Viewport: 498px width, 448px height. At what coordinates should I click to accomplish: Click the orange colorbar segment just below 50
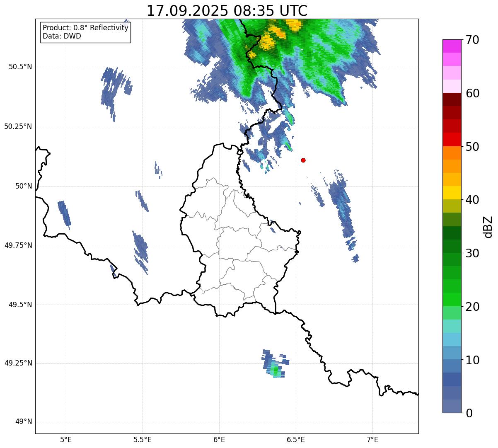tap(452, 153)
